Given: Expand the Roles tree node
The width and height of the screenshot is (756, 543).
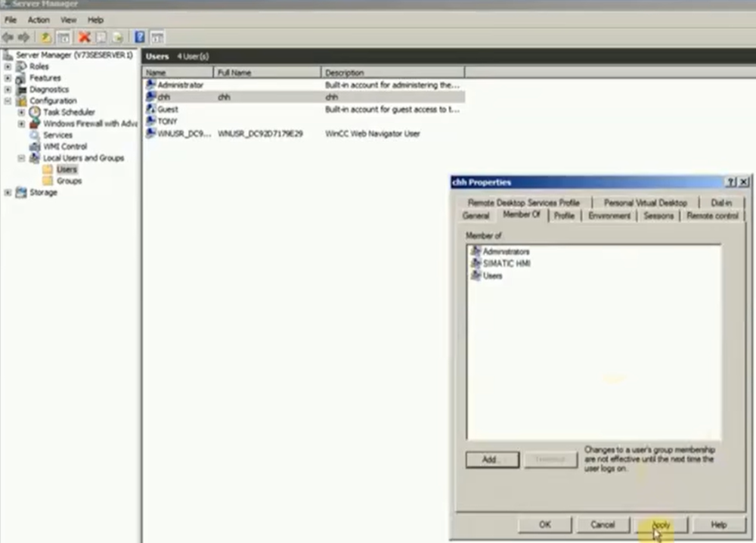Looking at the screenshot, I should 8,67.
